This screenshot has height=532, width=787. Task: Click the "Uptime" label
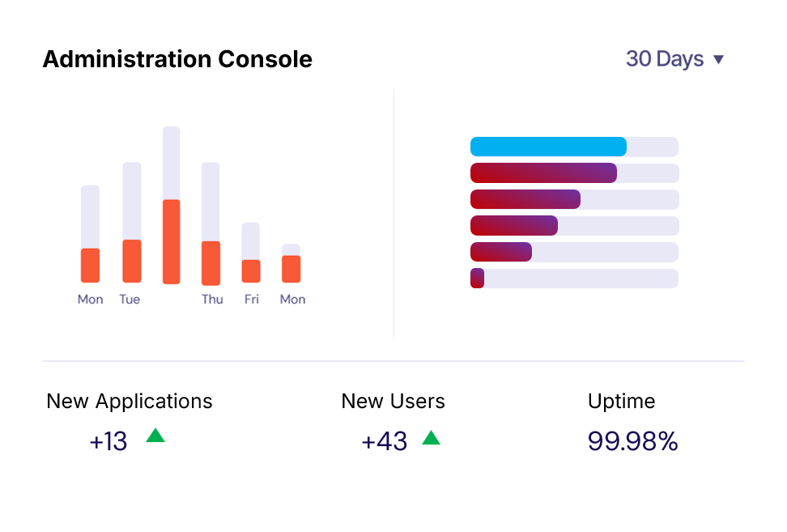[x=621, y=402]
